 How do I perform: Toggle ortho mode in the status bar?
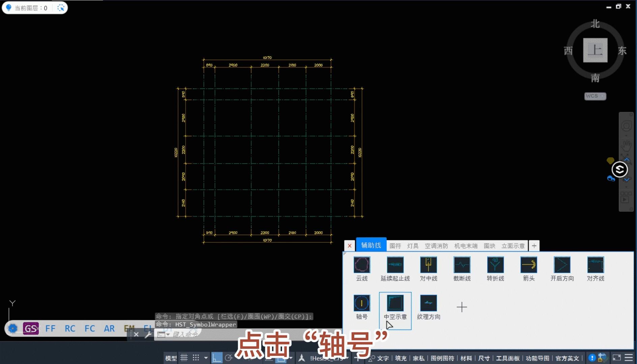tap(217, 358)
